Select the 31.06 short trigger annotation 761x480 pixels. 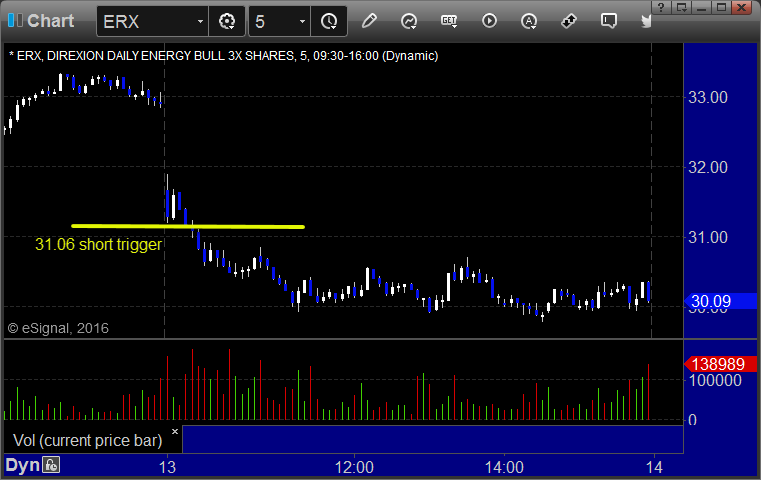98,244
